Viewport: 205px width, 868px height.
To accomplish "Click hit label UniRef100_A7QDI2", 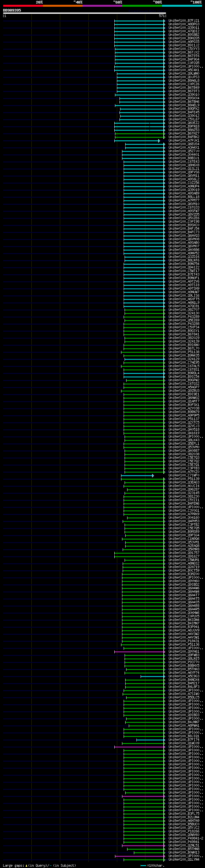I will point(184,31).
